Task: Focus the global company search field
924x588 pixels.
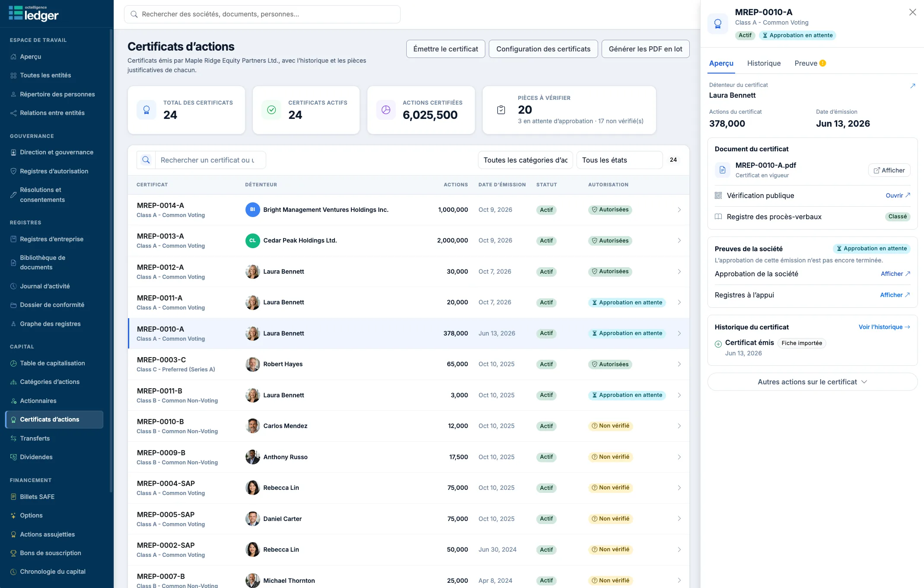Action: point(262,14)
